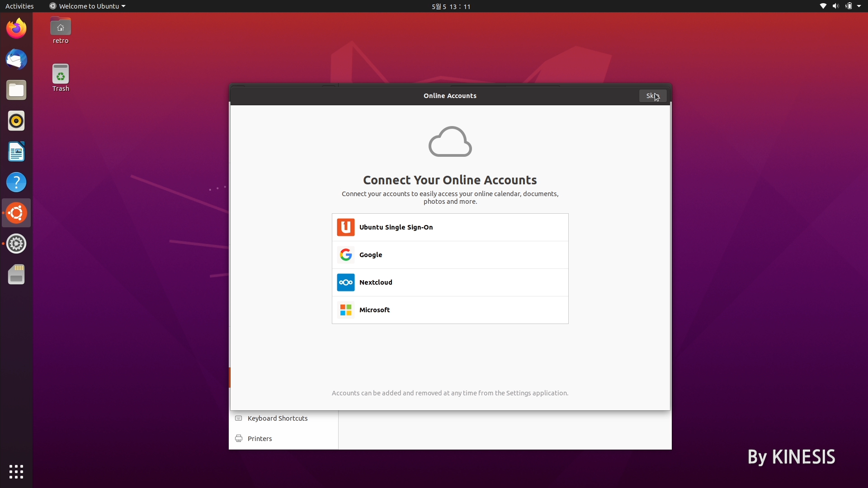Launch LibreOffice Writer from dock
868x488 pixels.
coord(16,151)
